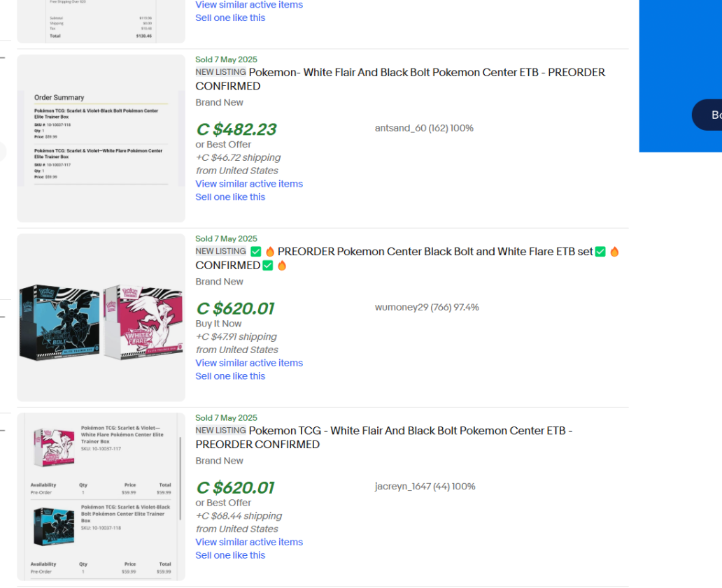View similar active items for jacreyn_1647 listing
The width and height of the screenshot is (722, 588).
pyautogui.click(x=249, y=542)
